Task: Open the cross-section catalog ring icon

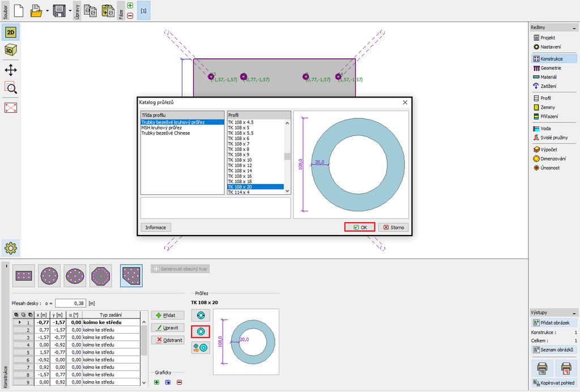Action: [201, 332]
